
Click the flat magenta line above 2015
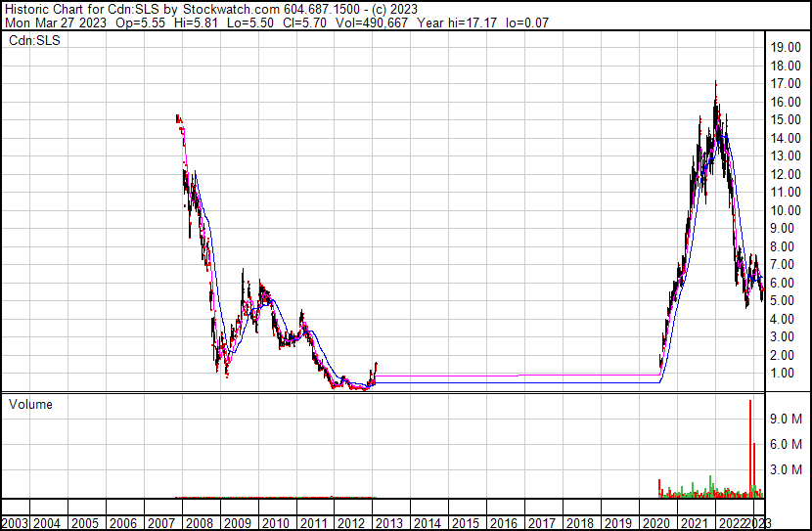(x=465, y=376)
